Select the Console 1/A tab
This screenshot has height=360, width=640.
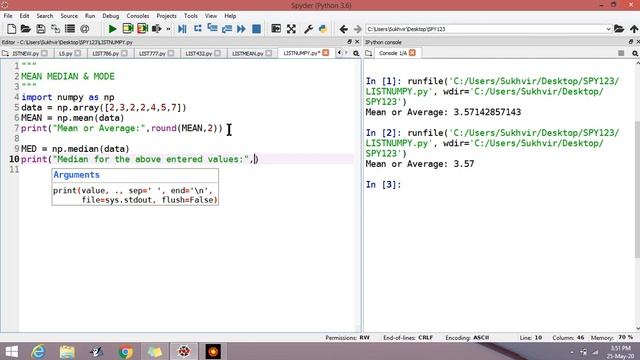(393, 53)
